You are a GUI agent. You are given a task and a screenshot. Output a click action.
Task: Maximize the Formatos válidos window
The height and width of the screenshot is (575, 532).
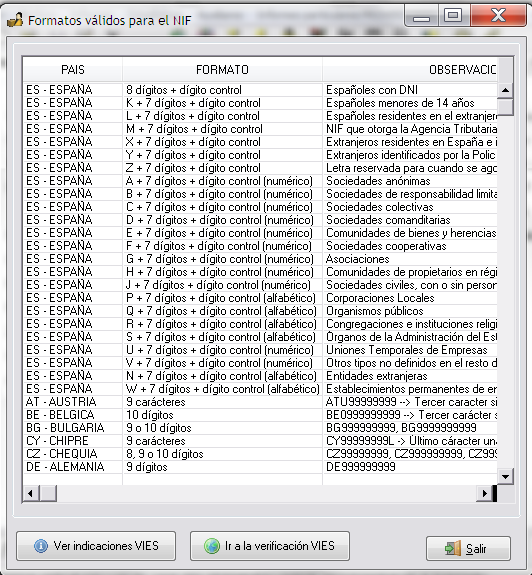coord(453,16)
